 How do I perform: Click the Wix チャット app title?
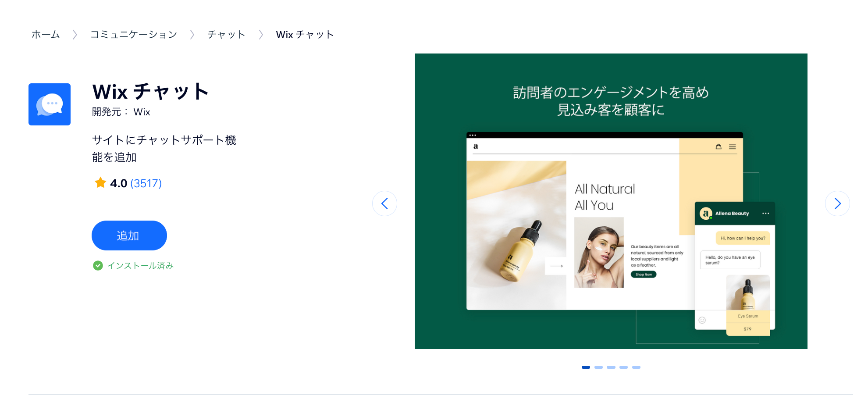(150, 92)
